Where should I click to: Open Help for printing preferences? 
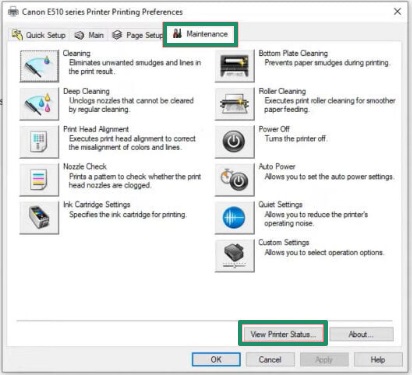click(378, 359)
